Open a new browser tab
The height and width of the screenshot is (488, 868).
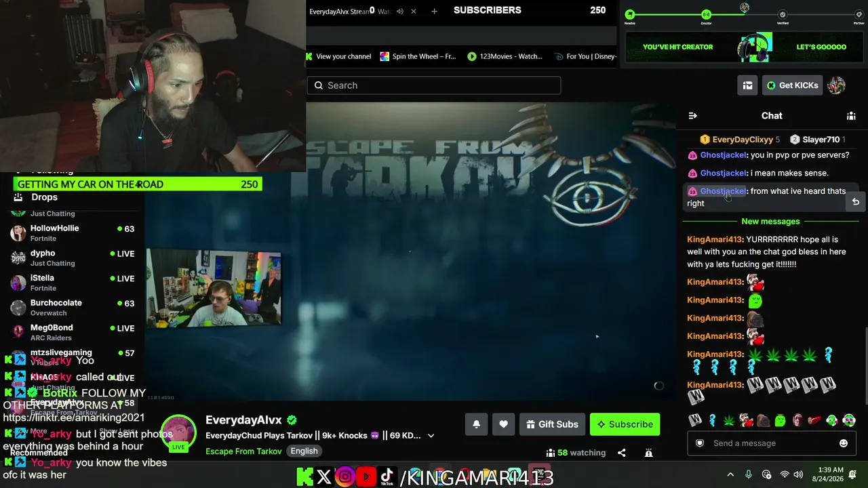434,12
